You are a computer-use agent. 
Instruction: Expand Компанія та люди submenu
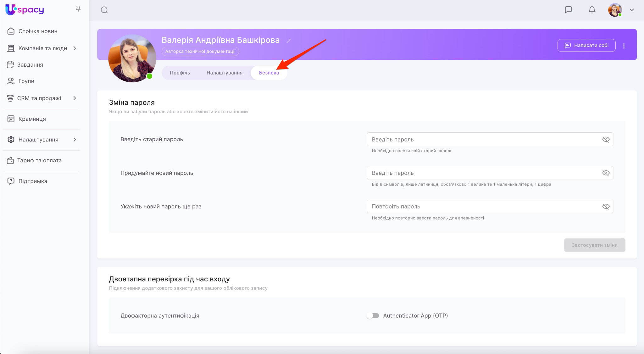[x=75, y=48]
